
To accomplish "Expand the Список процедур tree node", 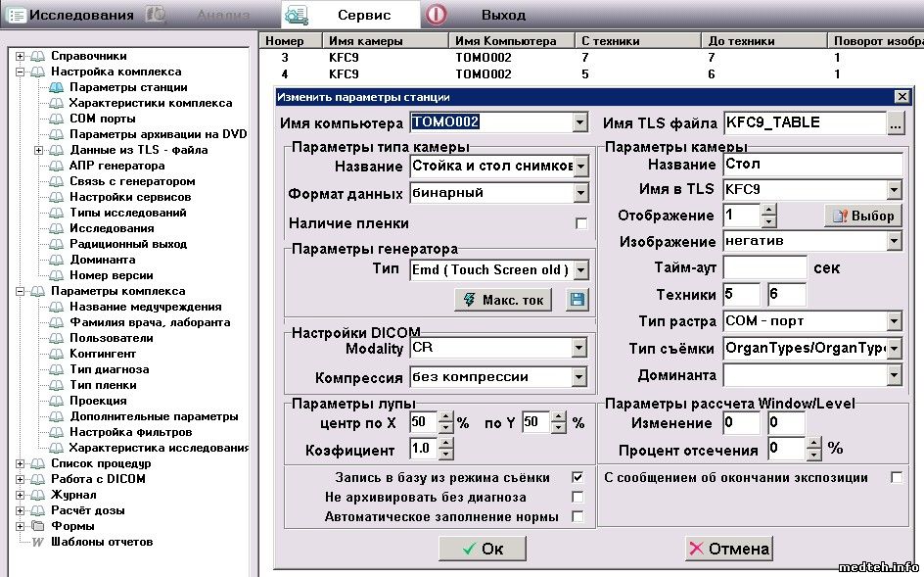I will point(20,463).
